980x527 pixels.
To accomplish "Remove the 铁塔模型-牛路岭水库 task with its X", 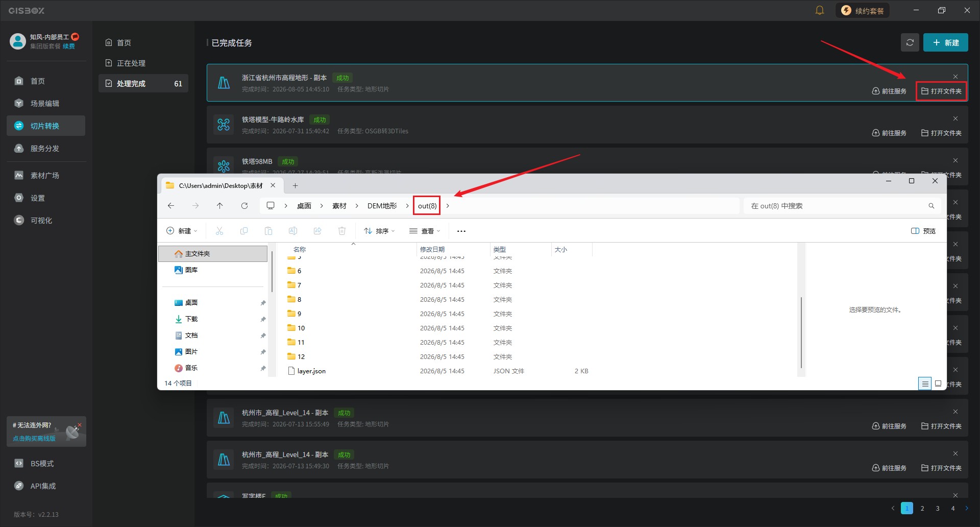I will point(955,118).
